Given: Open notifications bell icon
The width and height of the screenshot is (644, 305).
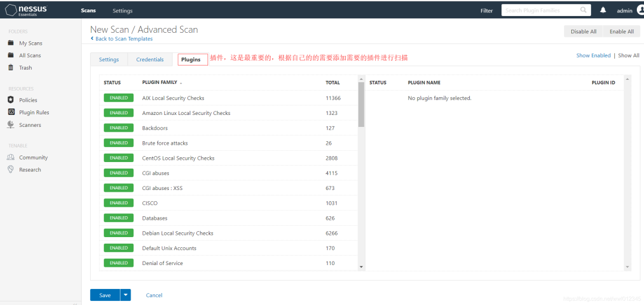Looking at the screenshot, I should click(603, 10).
